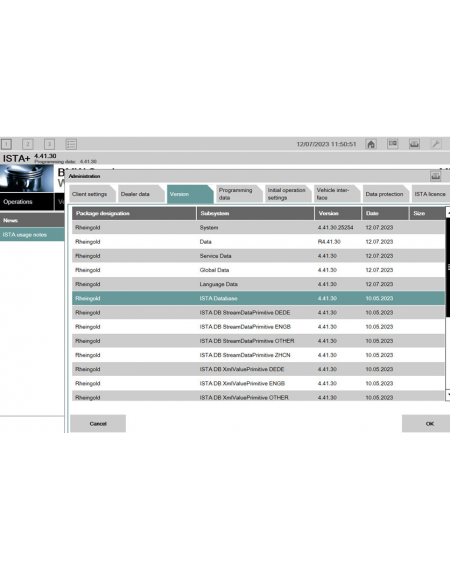Select ISTA DB StreamDataPrimitive OTHER row
The height and width of the screenshot is (570, 450).
(x=258, y=341)
